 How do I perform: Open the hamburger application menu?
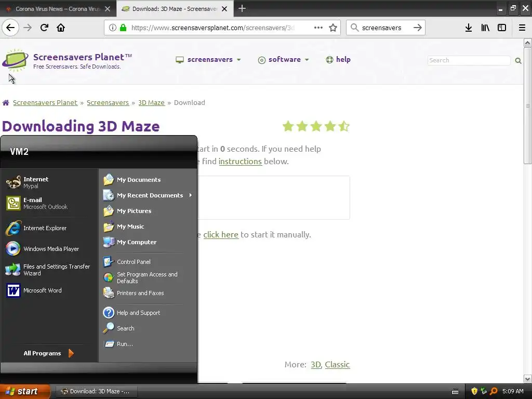(x=522, y=28)
